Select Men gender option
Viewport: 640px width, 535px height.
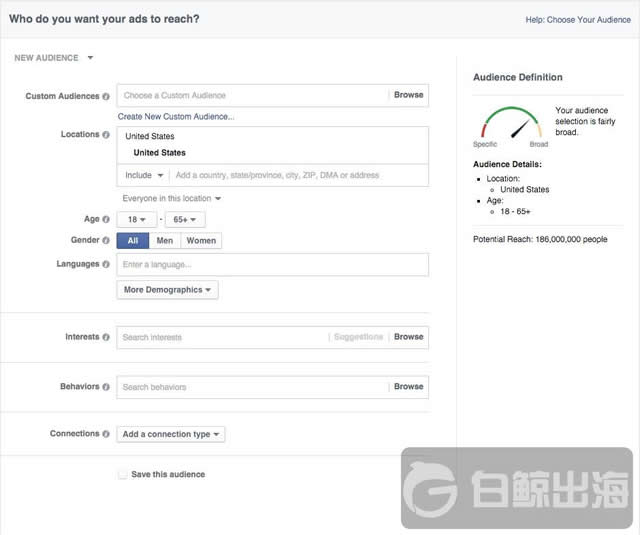165,241
